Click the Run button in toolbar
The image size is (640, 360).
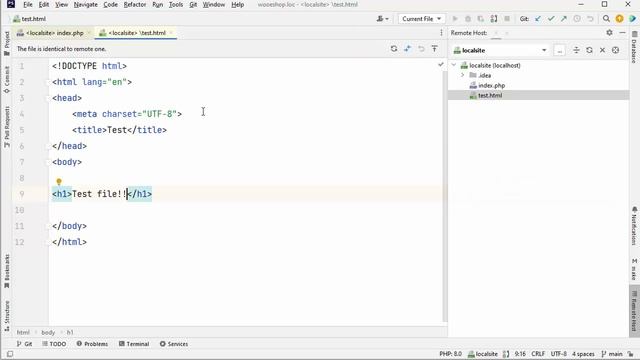click(455, 19)
